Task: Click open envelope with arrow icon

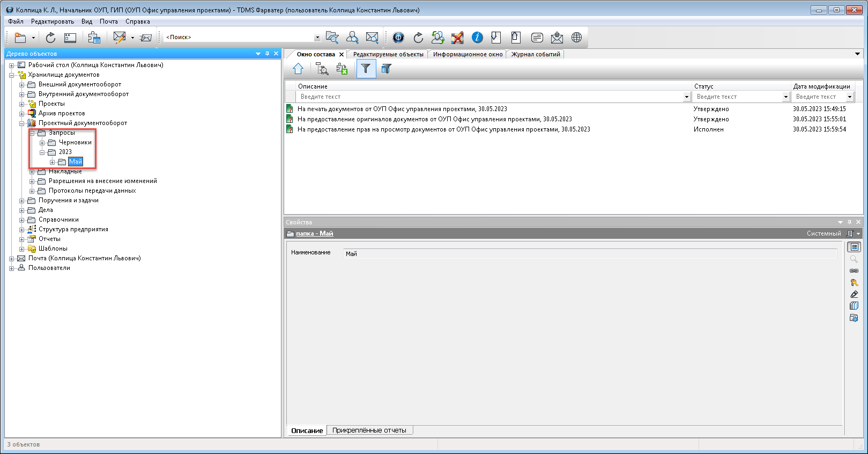Action: [557, 38]
